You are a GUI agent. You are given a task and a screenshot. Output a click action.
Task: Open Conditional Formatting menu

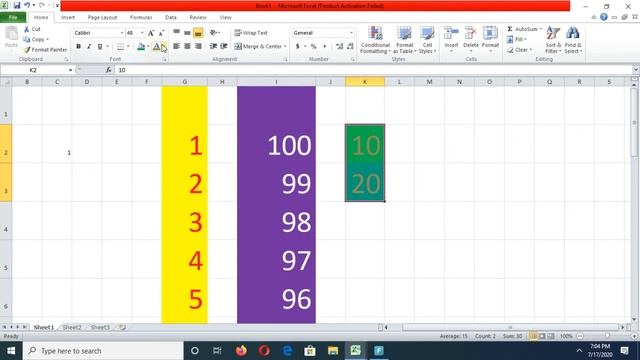[375, 40]
